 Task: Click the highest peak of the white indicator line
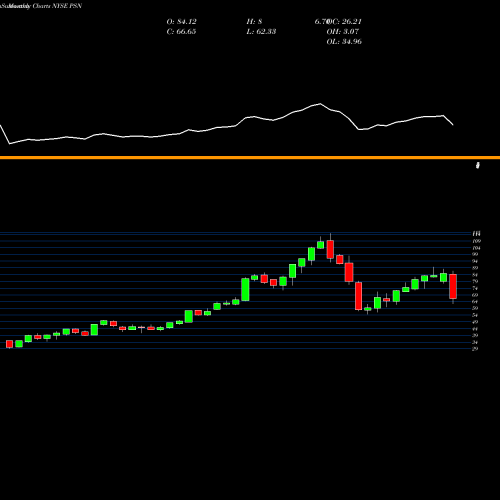click(320, 104)
